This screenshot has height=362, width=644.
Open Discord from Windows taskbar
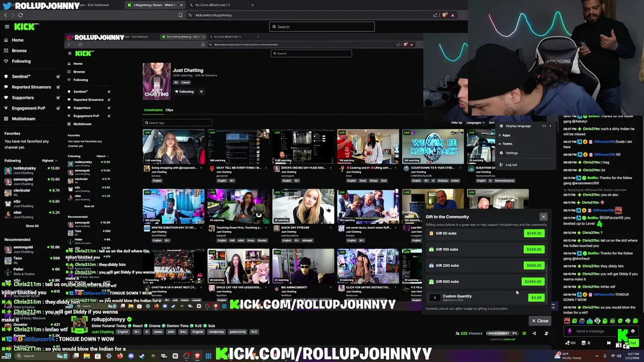tap(131, 356)
